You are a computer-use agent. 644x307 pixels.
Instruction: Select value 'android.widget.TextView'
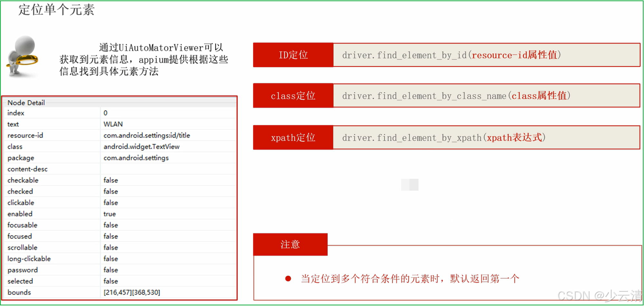pyautogui.click(x=141, y=147)
